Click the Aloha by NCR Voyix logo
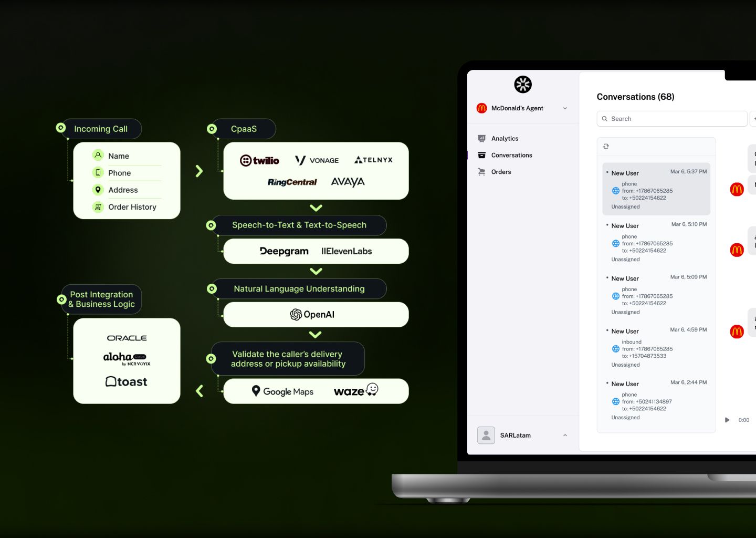The width and height of the screenshot is (756, 538). pyautogui.click(x=127, y=358)
